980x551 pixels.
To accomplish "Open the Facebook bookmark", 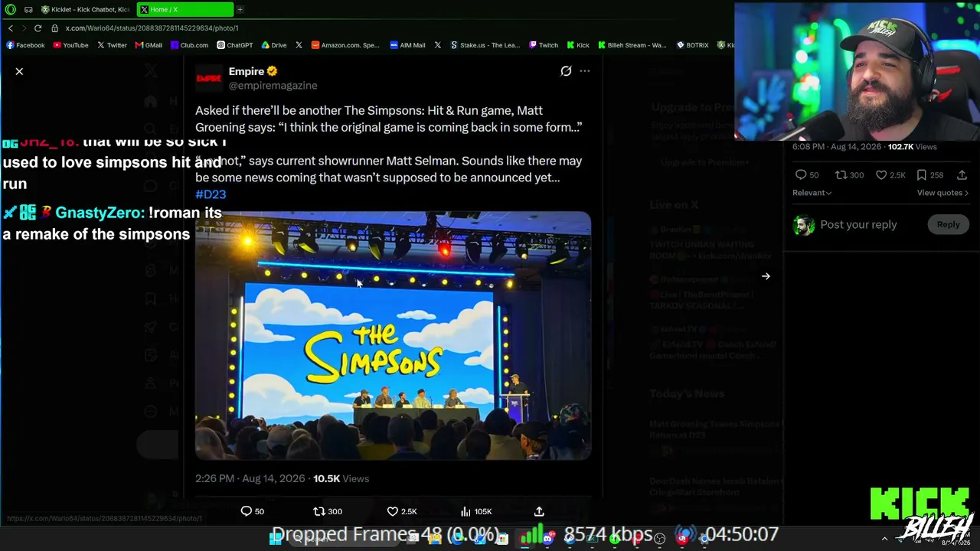I will tap(26, 45).
